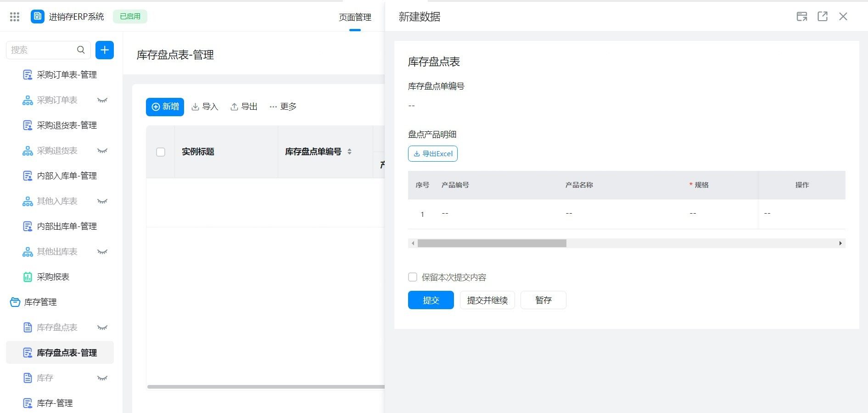Click the blue 提交 button
The image size is (868, 413).
pos(431,300)
